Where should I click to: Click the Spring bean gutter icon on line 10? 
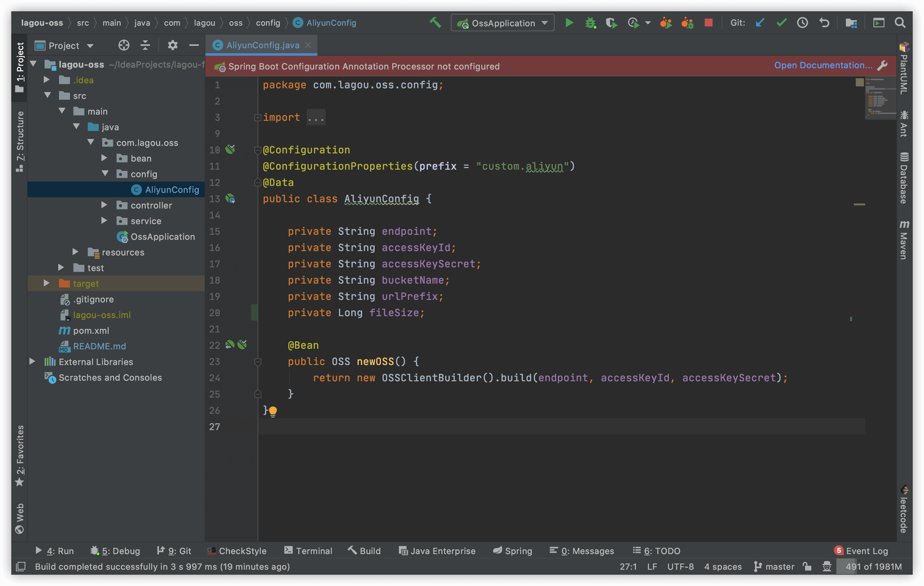tap(230, 149)
